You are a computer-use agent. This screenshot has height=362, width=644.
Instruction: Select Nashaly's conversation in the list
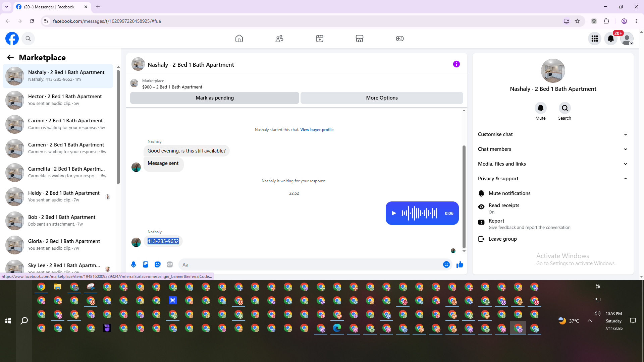(x=58, y=76)
